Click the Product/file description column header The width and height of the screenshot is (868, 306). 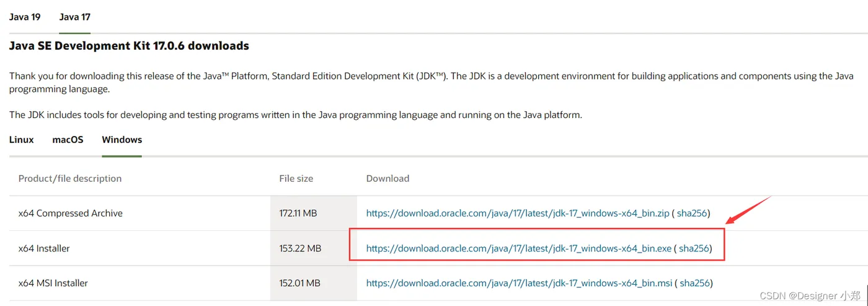pos(70,178)
